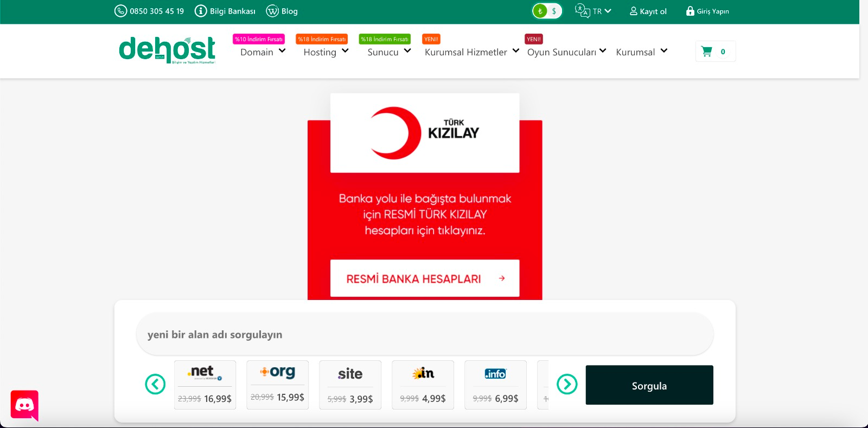The height and width of the screenshot is (428, 868).
Task: Click the Sorgula search button
Action: point(649,385)
